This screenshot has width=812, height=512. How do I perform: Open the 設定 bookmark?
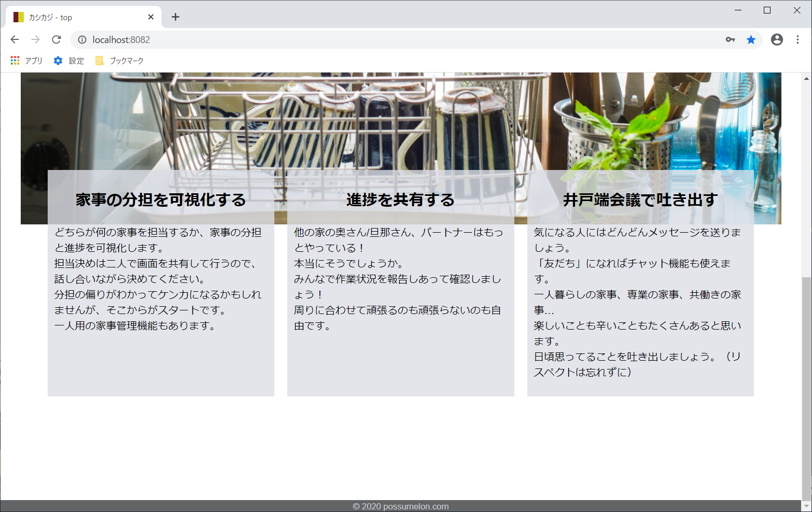click(x=69, y=61)
